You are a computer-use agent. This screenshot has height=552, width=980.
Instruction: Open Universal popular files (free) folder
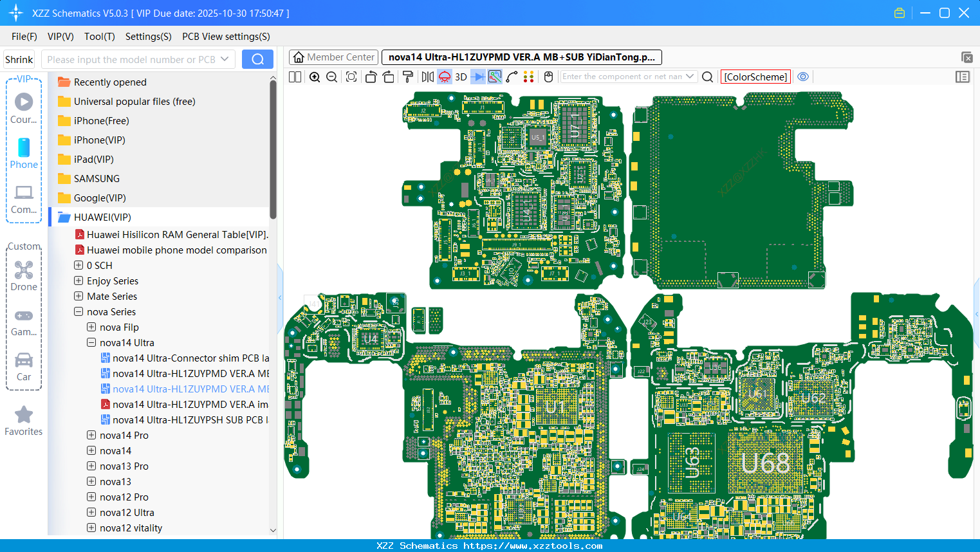(134, 101)
